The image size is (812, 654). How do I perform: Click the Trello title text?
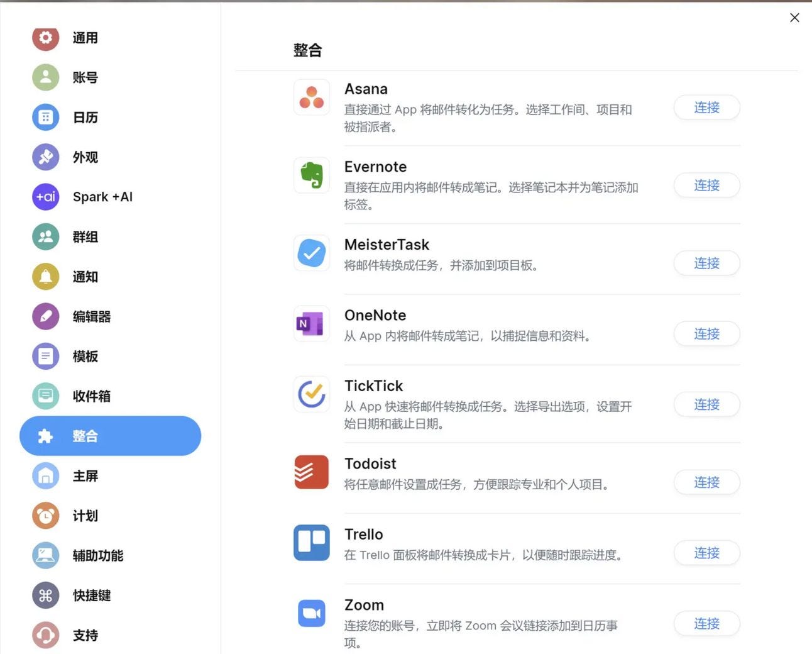[x=363, y=535]
